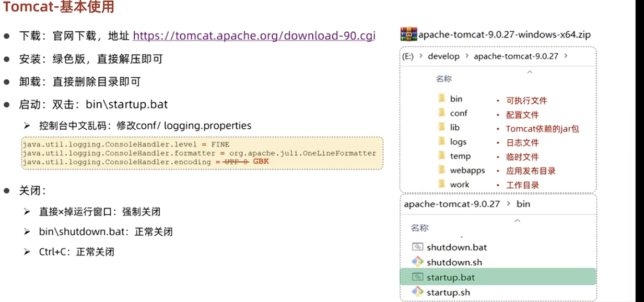Select the conf folder name
Viewport: 644px width, 302px height.
pyautogui.click(x=459, y=113)
